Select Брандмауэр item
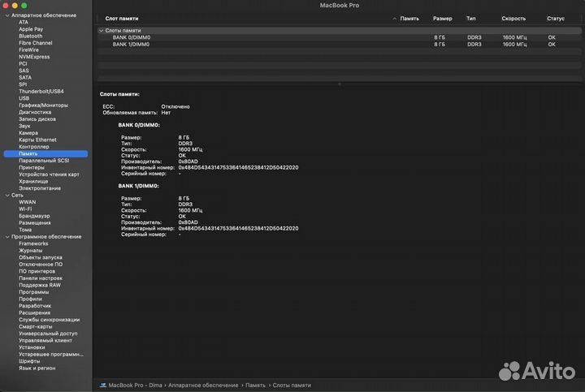 coord(34,216)
